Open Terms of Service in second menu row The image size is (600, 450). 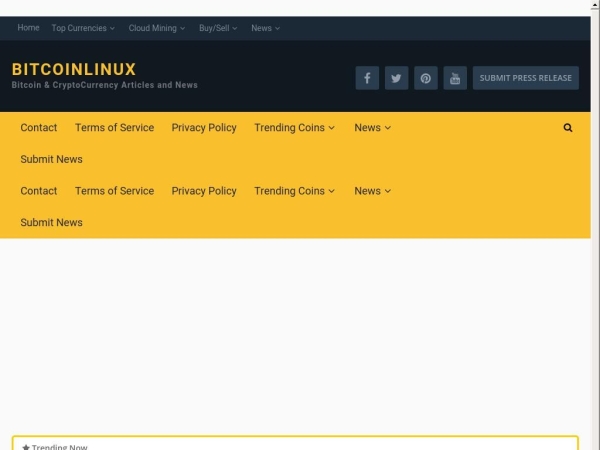[x=114, y=191]
